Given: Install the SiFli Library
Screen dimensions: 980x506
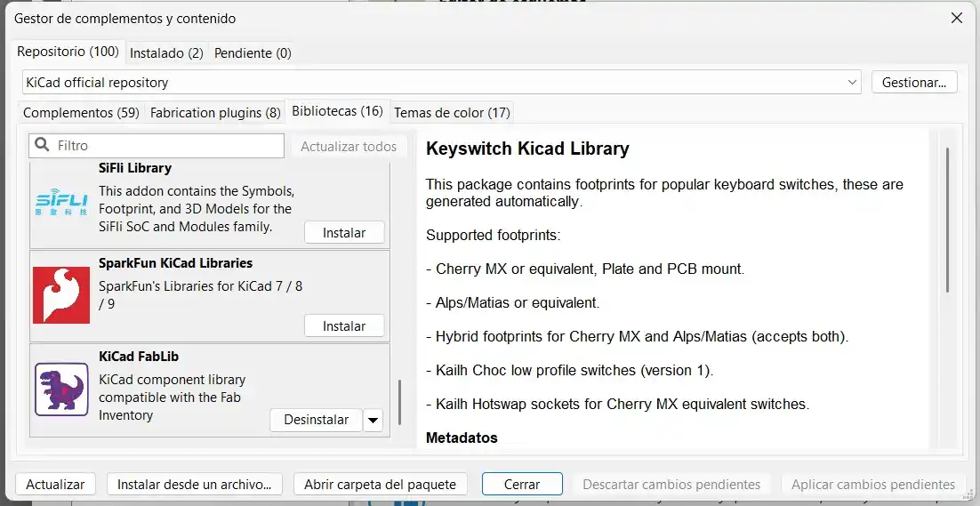Looking at the screenshot, I should pyautogui.click(x=344, y=233).
